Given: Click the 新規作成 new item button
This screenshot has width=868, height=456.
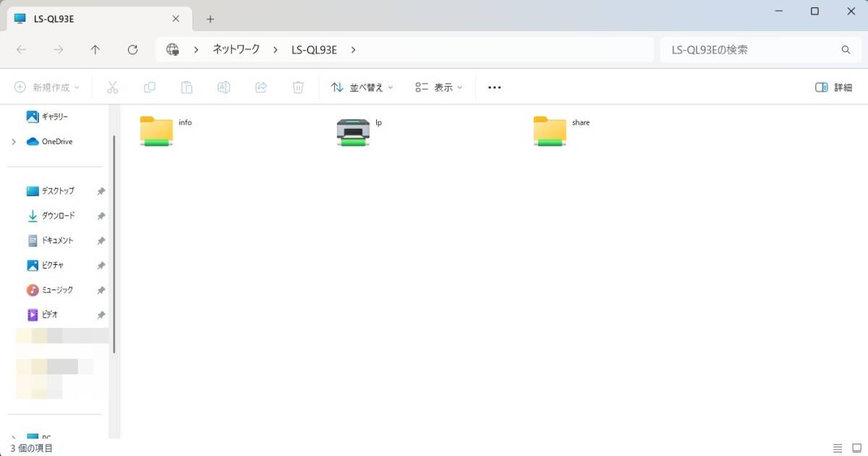Looking at the screenshot, I should 43,87.
